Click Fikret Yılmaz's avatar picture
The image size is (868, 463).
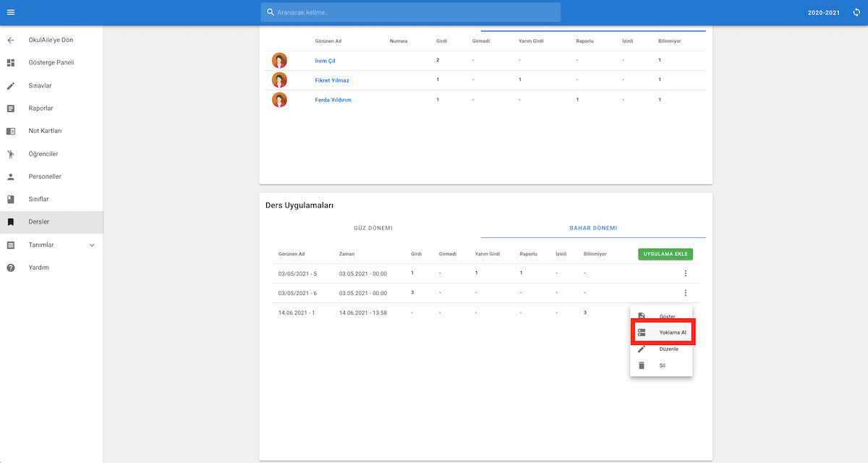(x=279, y=80)
